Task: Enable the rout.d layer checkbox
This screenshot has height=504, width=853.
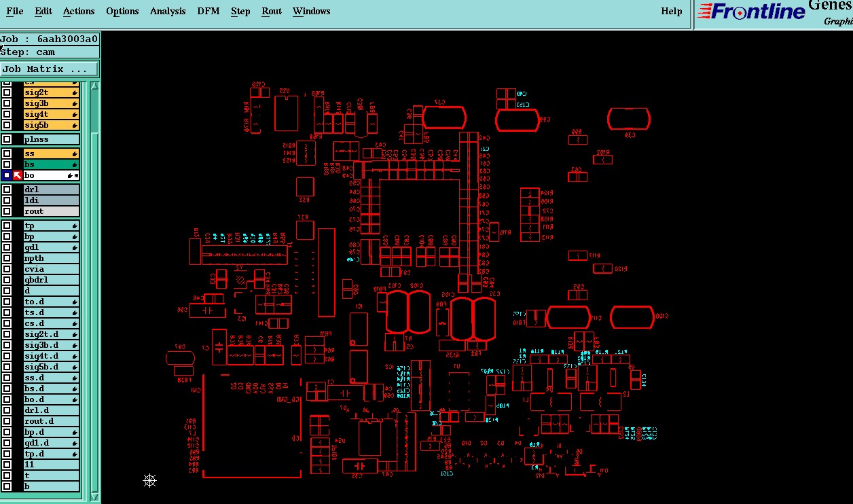Action: click(7, 421)
